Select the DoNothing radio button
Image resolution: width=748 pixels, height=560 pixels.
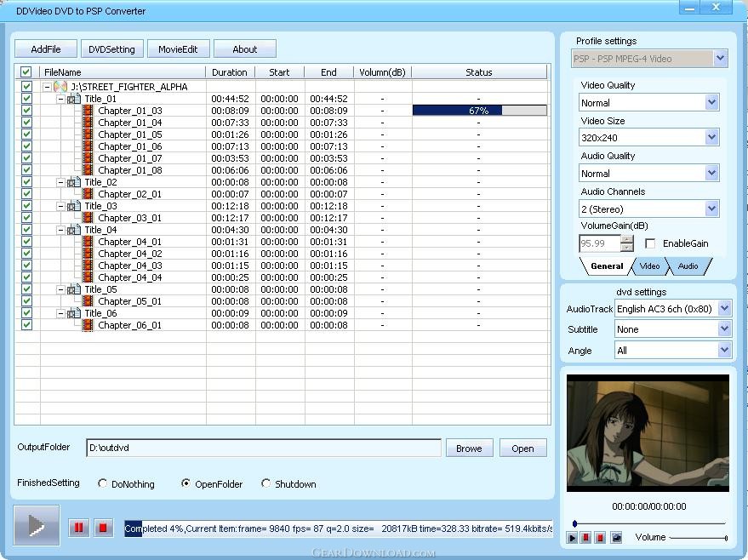pyautogui.click(x=103, y=483)
